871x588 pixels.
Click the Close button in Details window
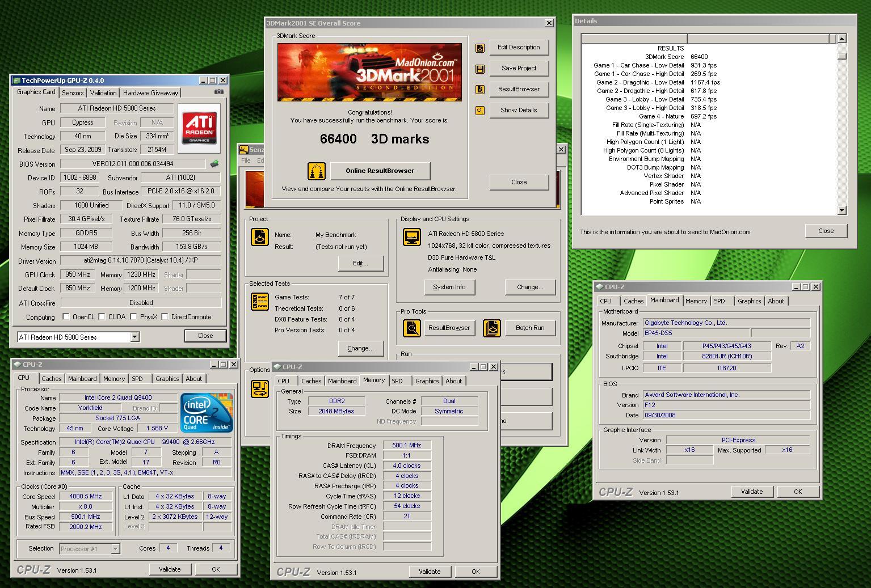[826, 231]
